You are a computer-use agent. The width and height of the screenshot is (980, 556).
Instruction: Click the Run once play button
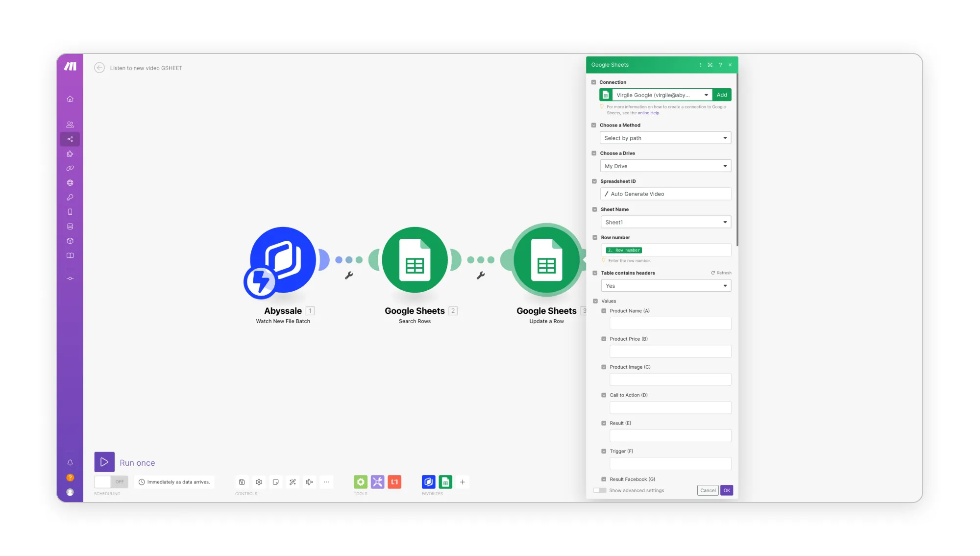tap(104, 462)
